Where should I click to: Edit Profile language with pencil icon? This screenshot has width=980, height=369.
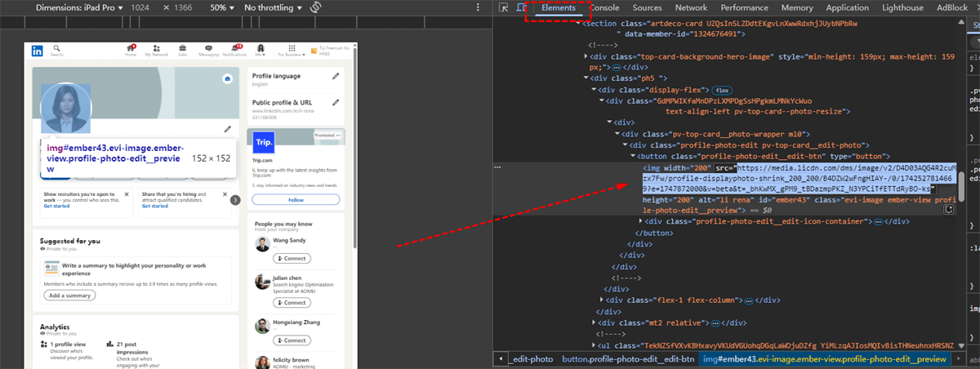click(336, 77)
